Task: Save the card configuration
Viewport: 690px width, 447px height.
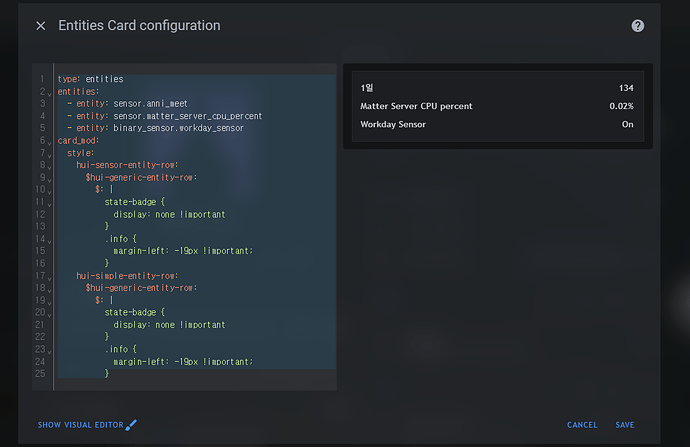Action: [624, 425]
